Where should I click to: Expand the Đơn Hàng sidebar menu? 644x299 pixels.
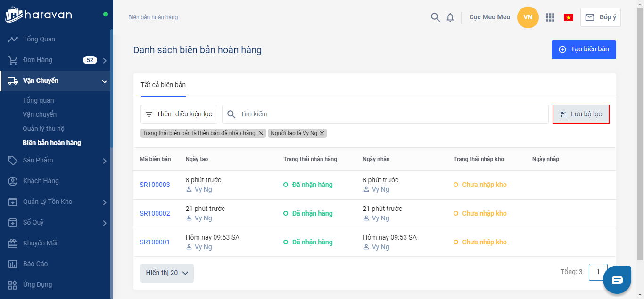pyautogui.click(x=105, y=60)
